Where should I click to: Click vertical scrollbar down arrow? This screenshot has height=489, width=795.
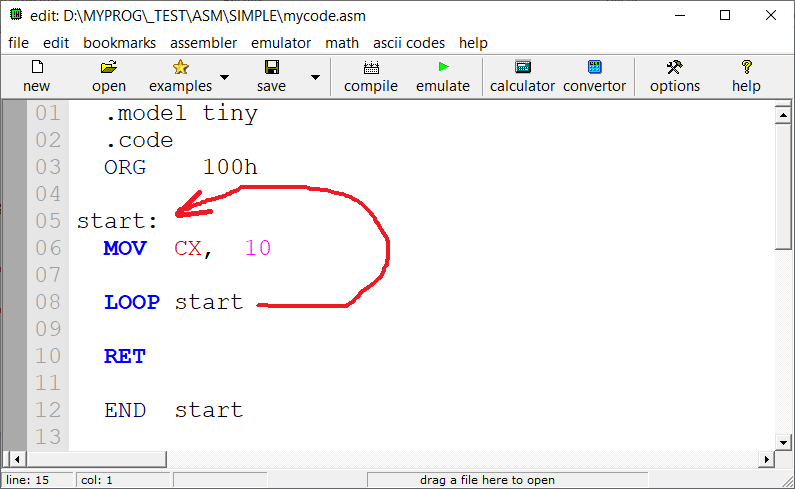(783, 442)
